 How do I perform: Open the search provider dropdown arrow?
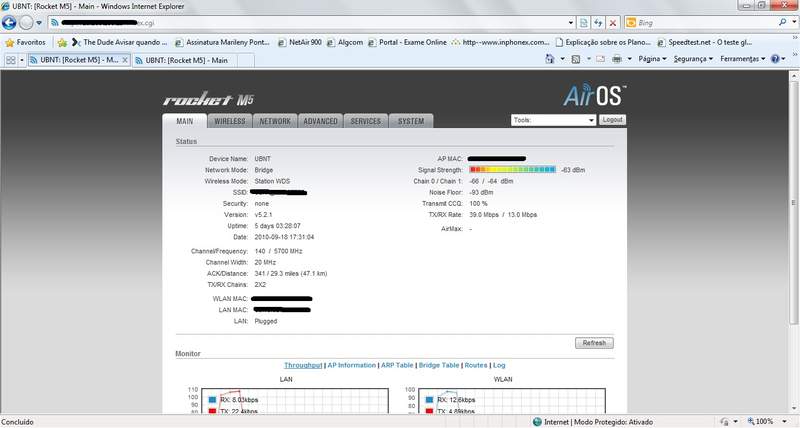click(793, 22)
